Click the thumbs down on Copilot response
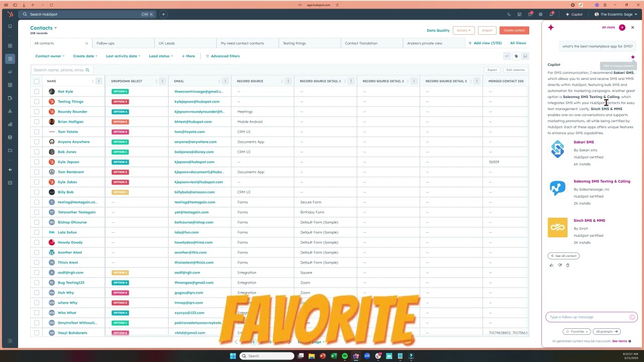 (x=559, y=265)
